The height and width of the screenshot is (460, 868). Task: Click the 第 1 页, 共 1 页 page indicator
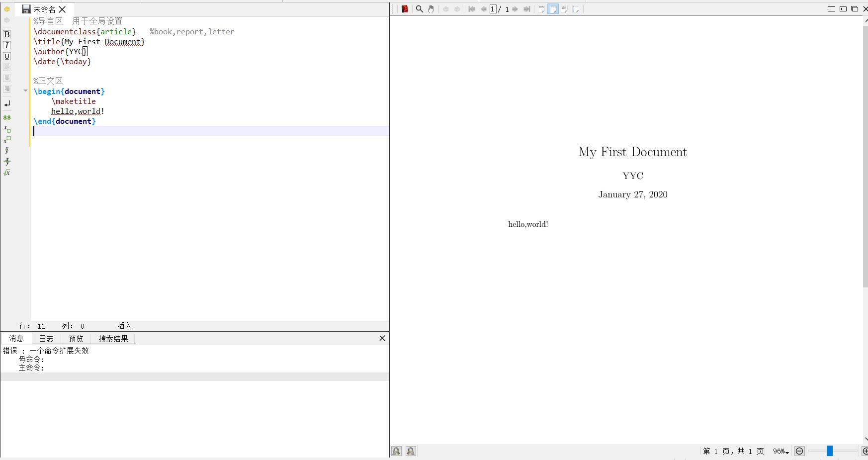733,451
